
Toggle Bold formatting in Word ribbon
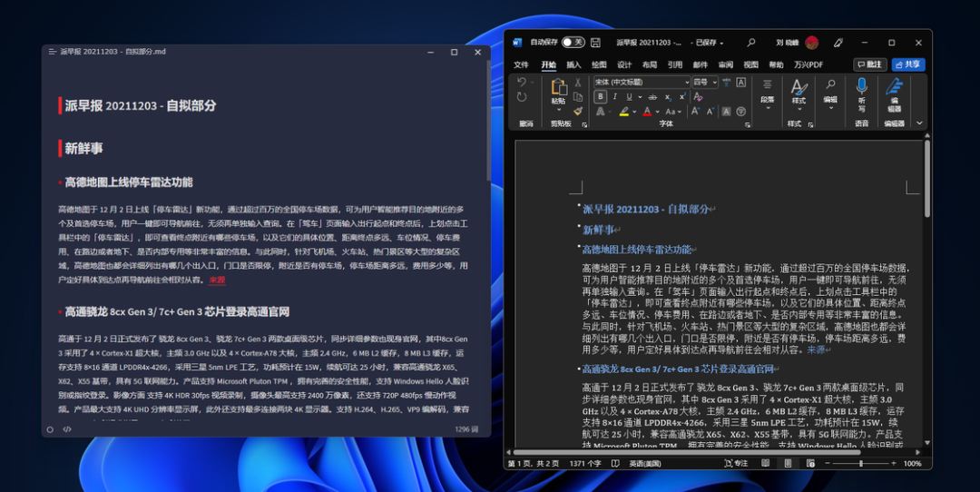pyautogui.click(x=600, y=97)
